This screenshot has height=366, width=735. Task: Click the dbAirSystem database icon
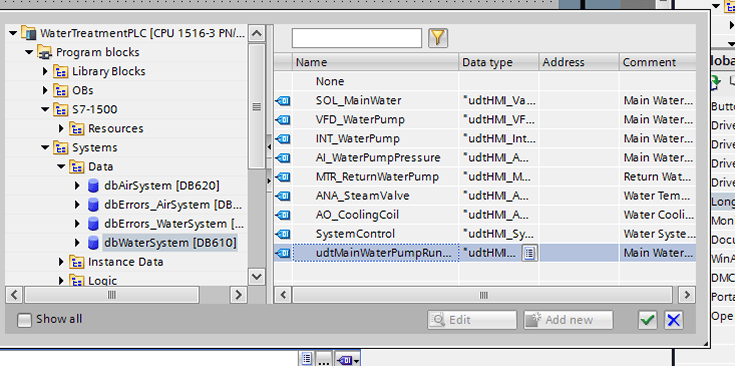click(x=93, y=186)
